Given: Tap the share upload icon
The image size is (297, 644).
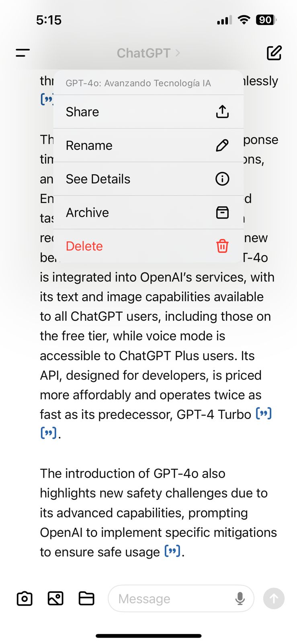Looking at the screenshot, I should (x=222, y=111).
